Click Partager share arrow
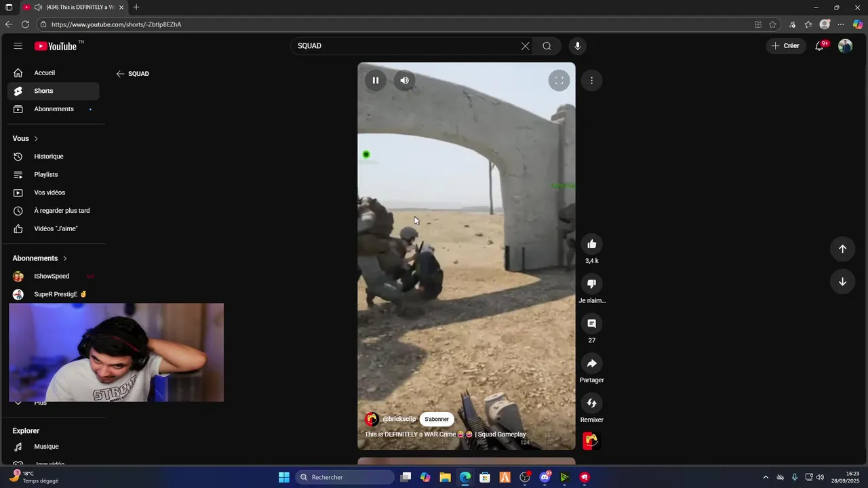 [592, 363]
